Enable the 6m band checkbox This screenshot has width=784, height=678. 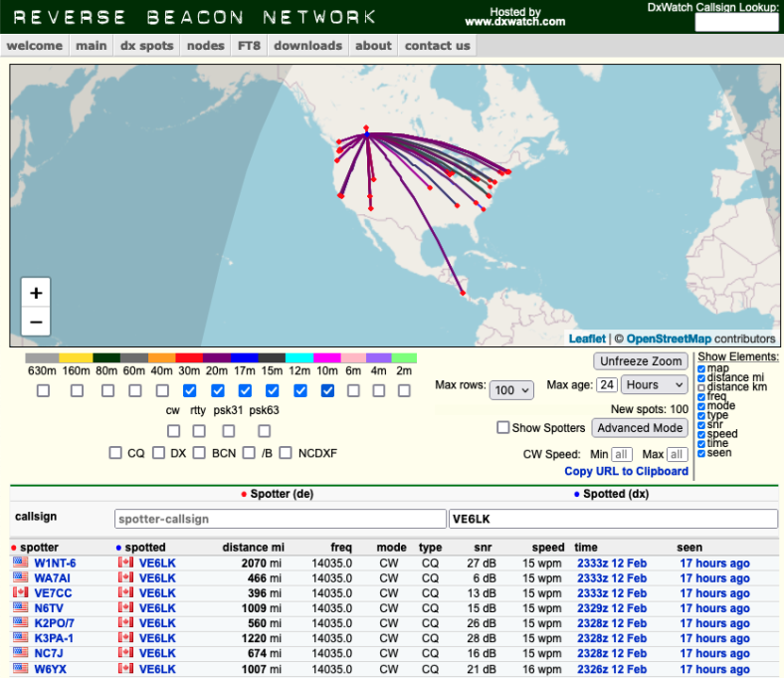point(353,390)
